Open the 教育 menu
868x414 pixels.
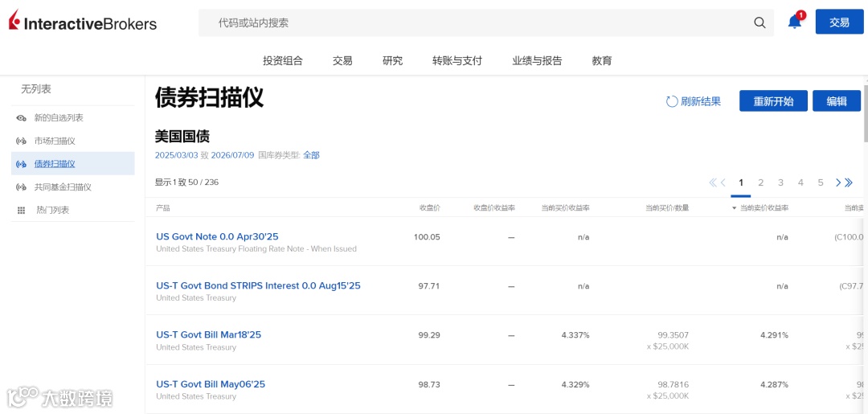pos(602,61)
